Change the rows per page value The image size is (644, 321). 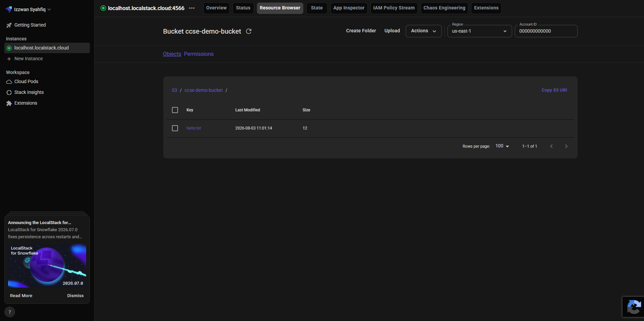502,146
